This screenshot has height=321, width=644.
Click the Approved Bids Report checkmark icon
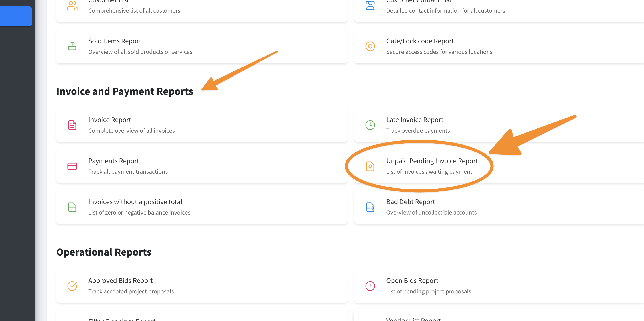(72, 286)
